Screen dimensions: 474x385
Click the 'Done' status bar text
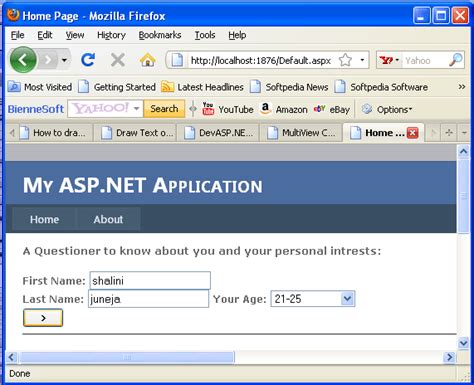pos(20,374)
